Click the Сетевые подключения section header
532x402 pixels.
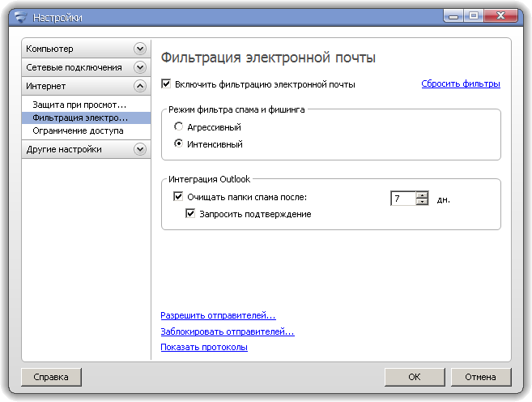[86, 67]
